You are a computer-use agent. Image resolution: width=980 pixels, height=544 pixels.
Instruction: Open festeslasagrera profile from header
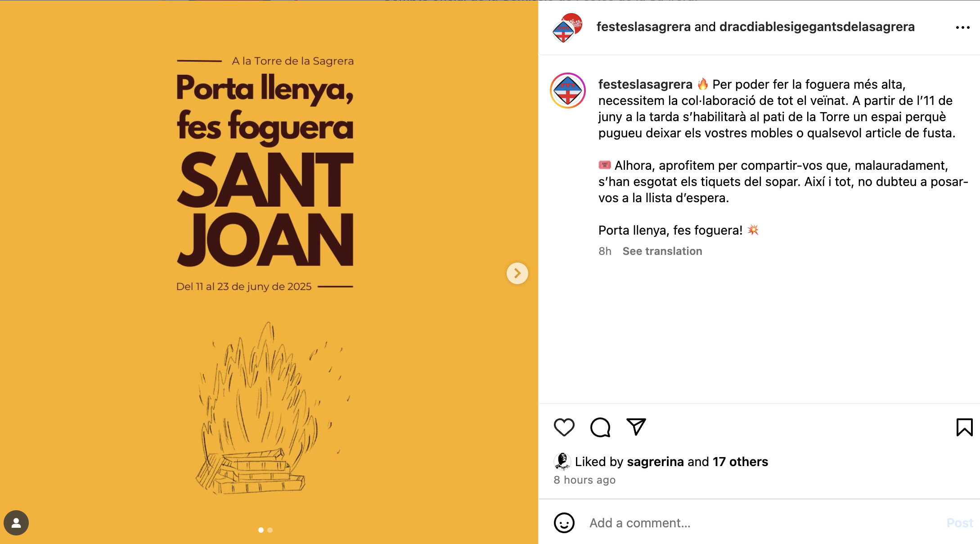(643, 27)
